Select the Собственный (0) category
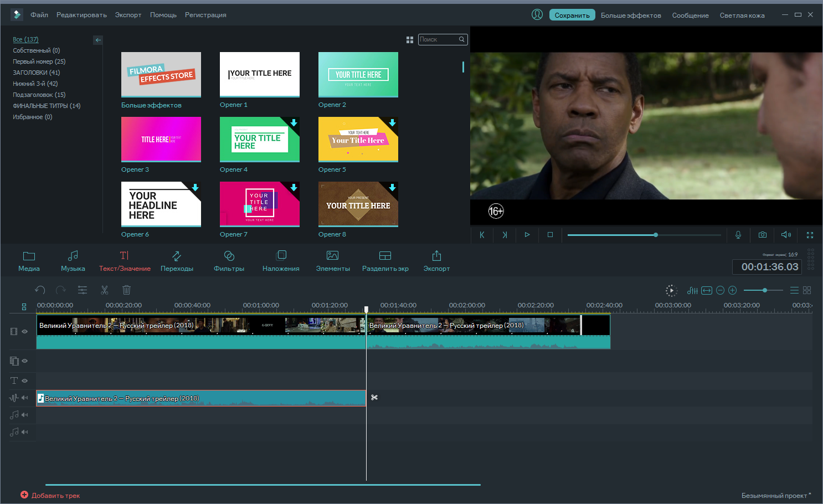Viewport: 823px width, 504px height. click(37, 50)
